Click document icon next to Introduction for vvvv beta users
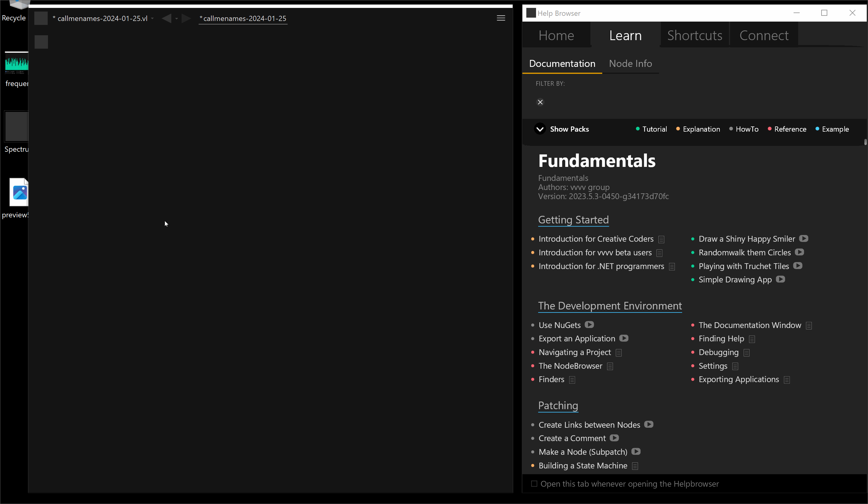 click(x=660, y=253)
